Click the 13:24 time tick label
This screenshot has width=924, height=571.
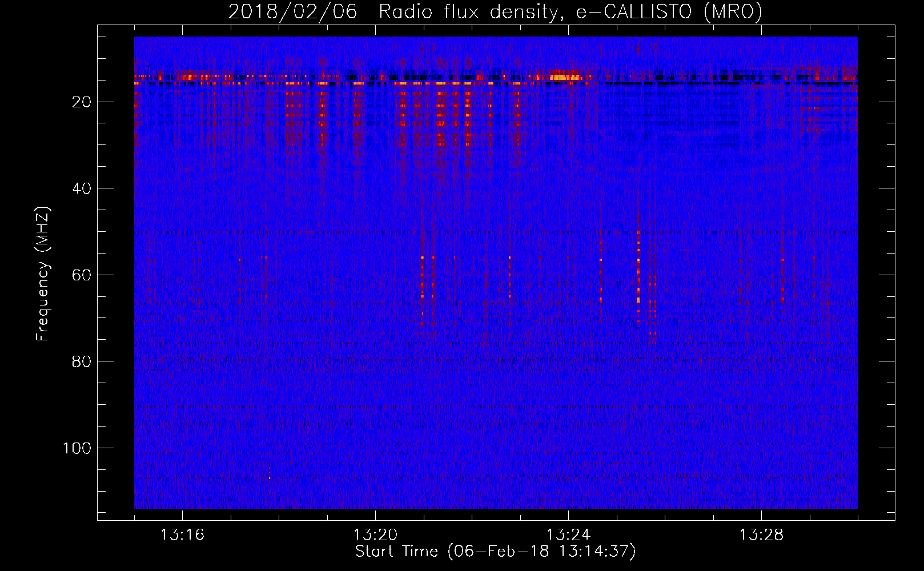[568, 534]
